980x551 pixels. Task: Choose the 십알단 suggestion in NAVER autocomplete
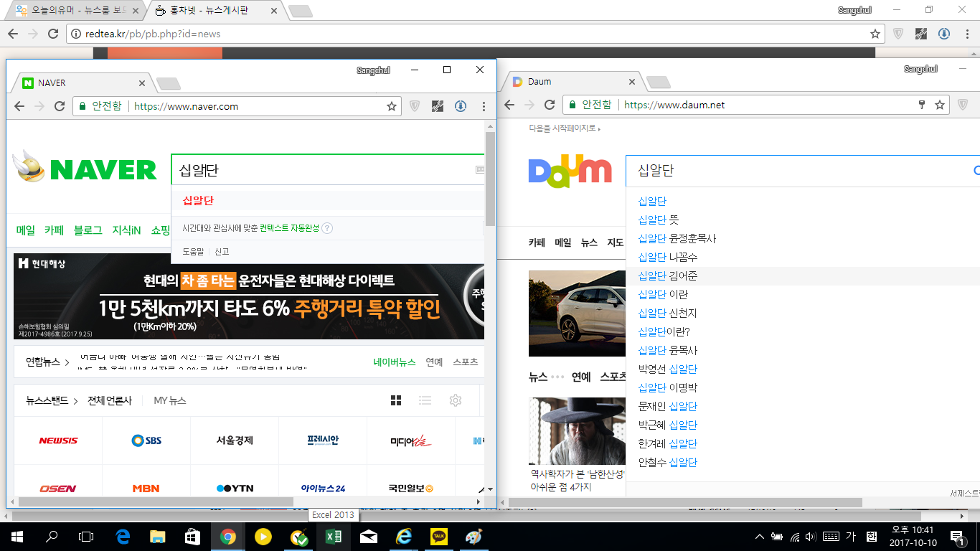[x=198, y=201]
